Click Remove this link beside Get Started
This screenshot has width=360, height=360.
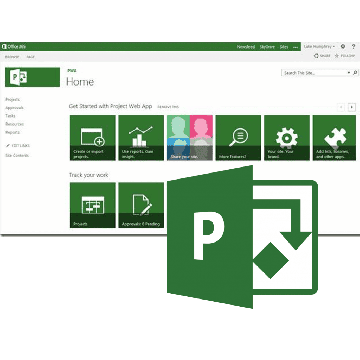coord(168,107)
